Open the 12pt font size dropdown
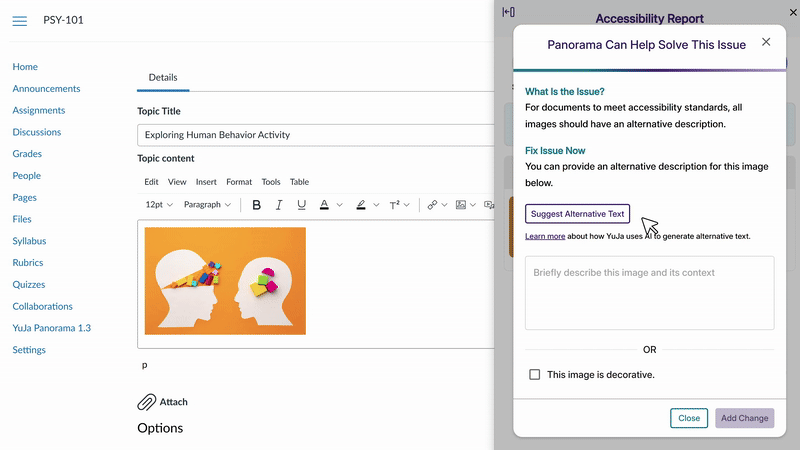800x450 pixels. [x=159, y=205]
